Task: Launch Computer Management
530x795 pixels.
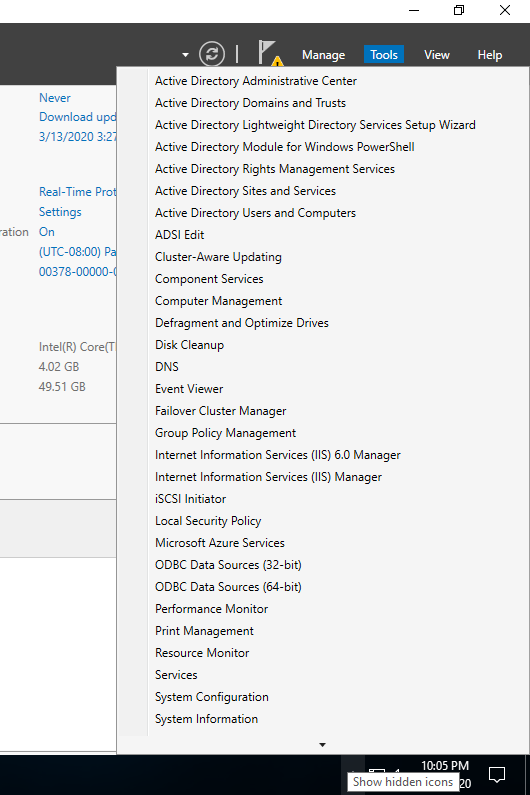Action: tap(218, 301)
